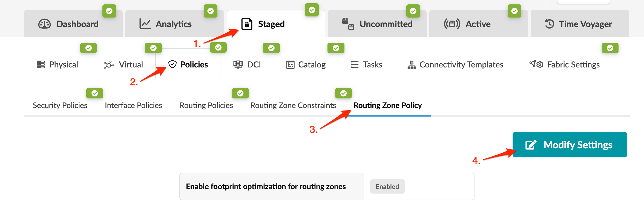
Task: Click the Active broadcast icon
Action: coord(452,24)
